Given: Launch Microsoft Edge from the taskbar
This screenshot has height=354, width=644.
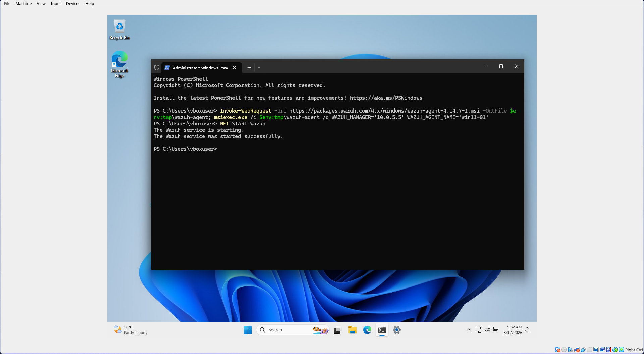Looking at the screenshot, I should coord(367,330).
